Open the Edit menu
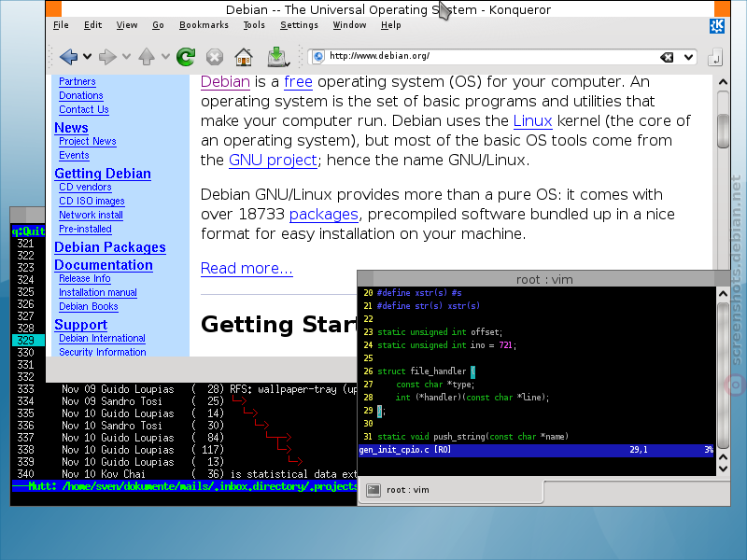The width and height of the screenshot is (747, 560). 92,25
